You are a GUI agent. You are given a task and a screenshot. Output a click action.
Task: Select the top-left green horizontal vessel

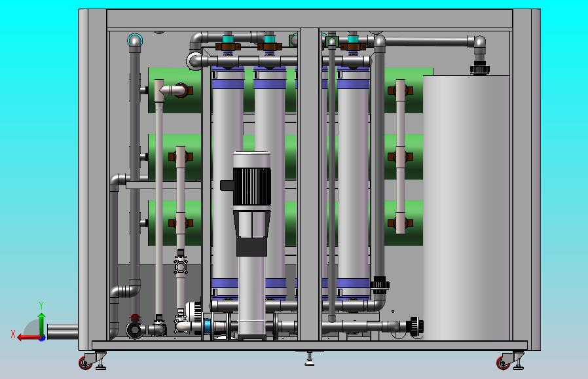(x=174, y=90)
